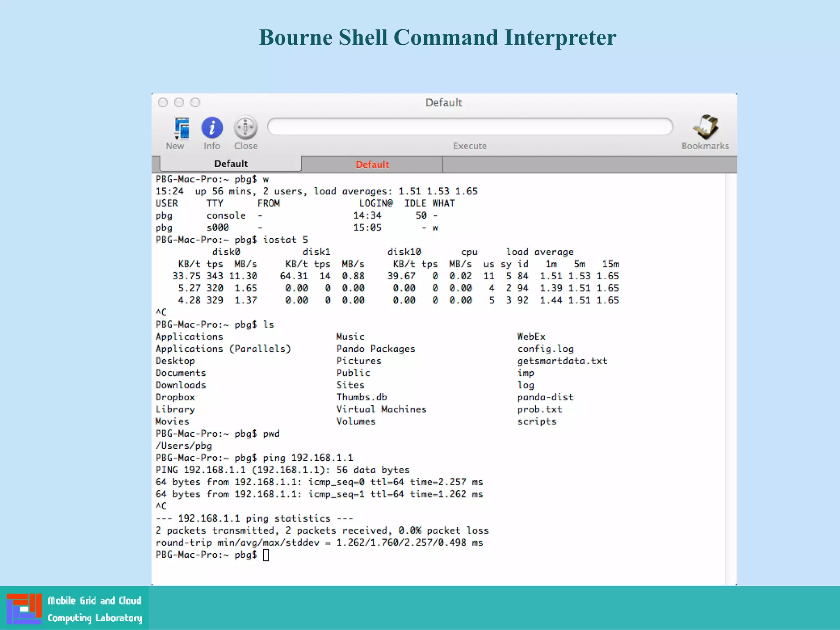
Task: Click the 'disk0' column header
Action: tap(226, 251)
